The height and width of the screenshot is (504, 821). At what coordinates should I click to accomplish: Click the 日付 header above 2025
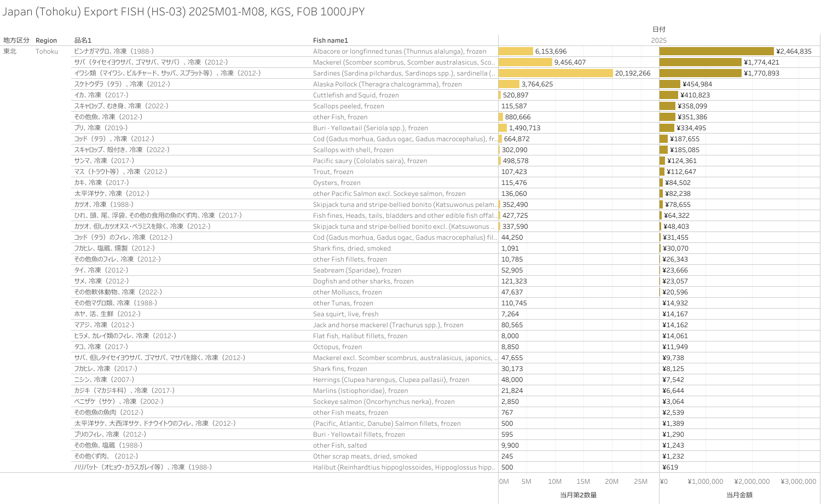click(x=658, y=30)
